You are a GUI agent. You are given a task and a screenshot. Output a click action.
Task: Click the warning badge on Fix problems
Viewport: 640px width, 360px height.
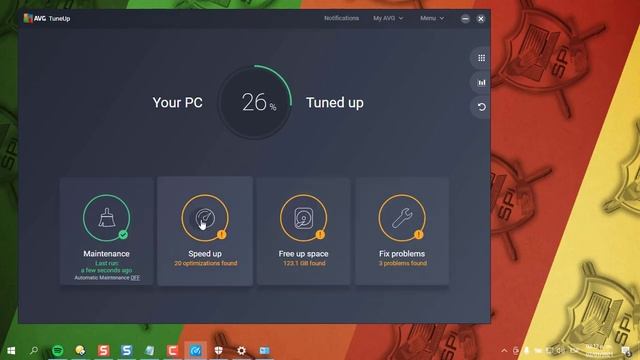pyautogui.click(x=418, y=234)
